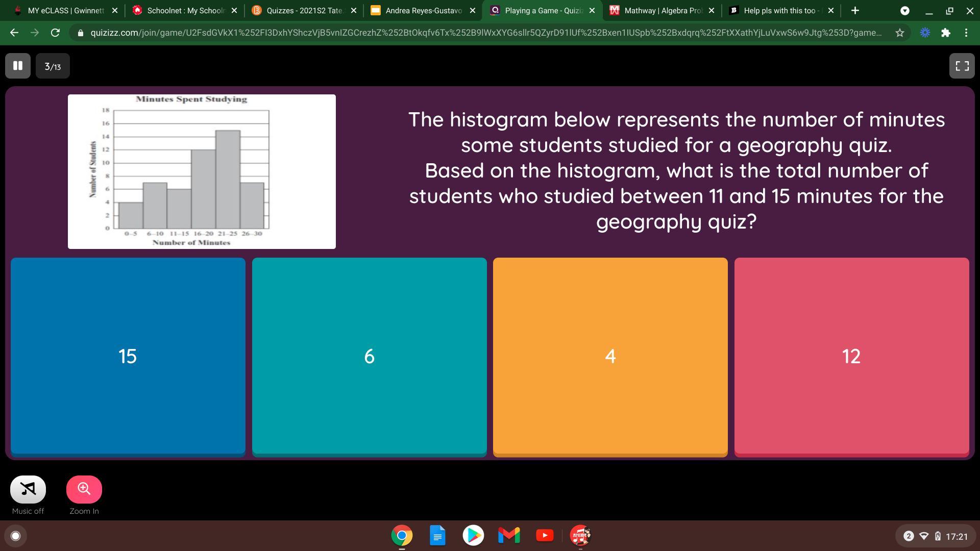This screenshot has width=980, height=551.
Task: Select answer 6
Action: [369, 356]
